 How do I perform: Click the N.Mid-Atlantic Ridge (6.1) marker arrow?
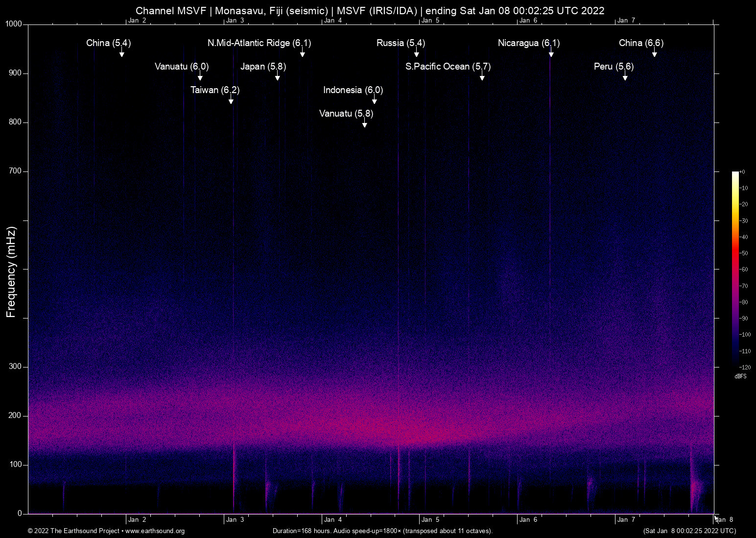302,54
